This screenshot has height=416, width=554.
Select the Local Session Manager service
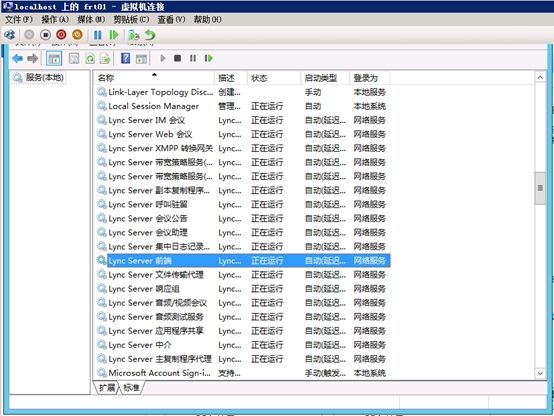pos(242,106)
